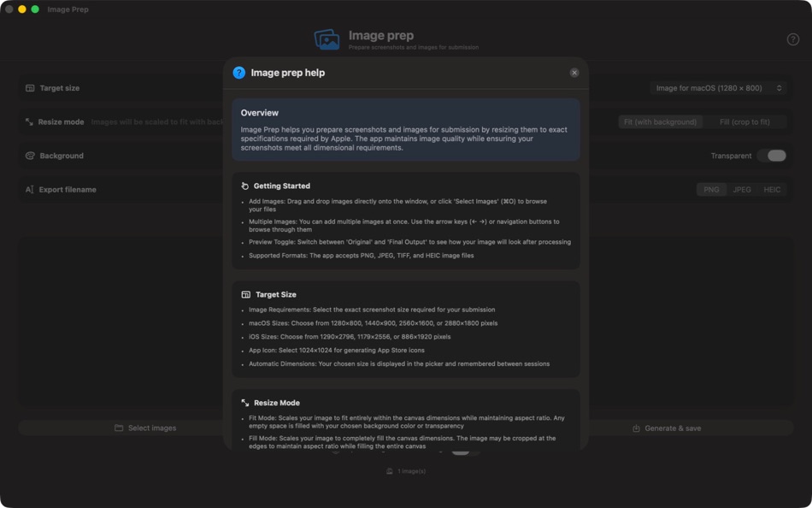Image resolution: width=812 pixels, height=508 pixels.
Task: Click the 1 image(s) counter
Action: pyautogui.click(x=405, y=470)
